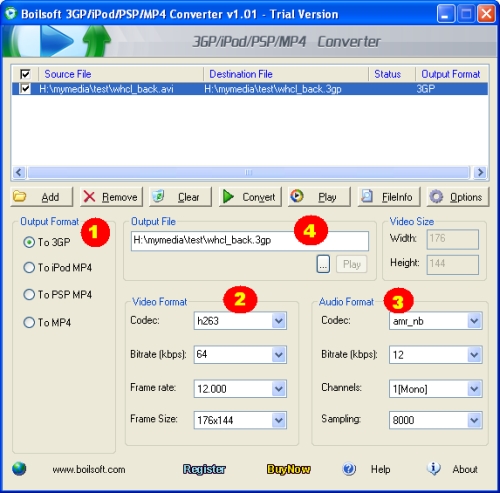Click the Clear recycle bin icon

click(158, 196)
